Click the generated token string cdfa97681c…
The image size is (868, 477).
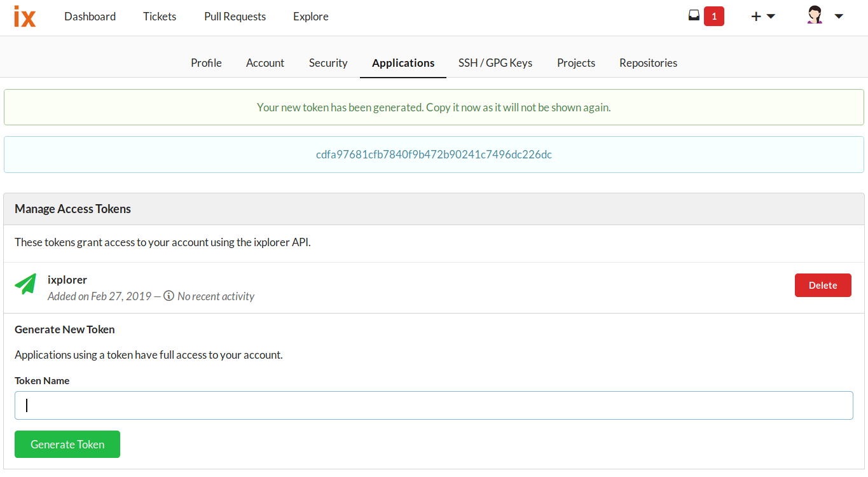point(434,155)
